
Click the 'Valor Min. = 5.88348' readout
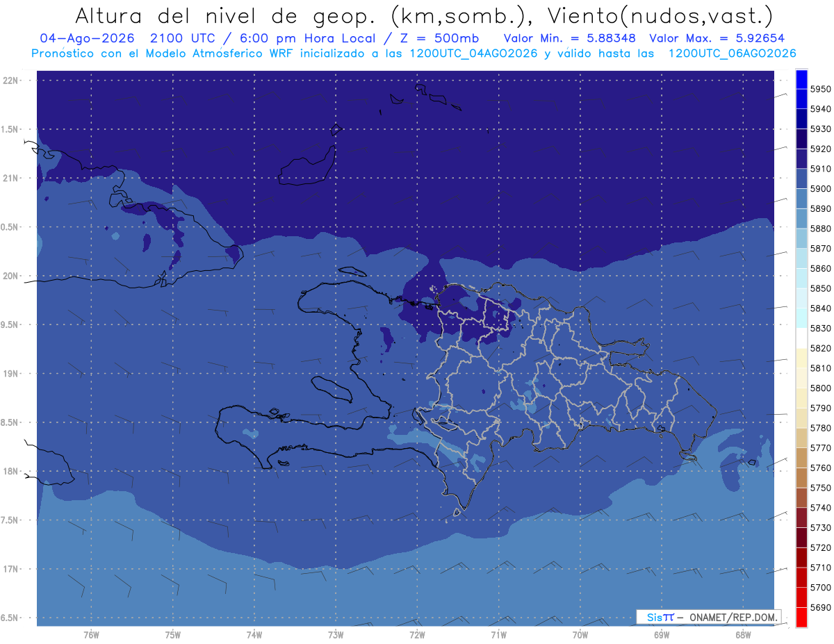(x=569, y=38)
